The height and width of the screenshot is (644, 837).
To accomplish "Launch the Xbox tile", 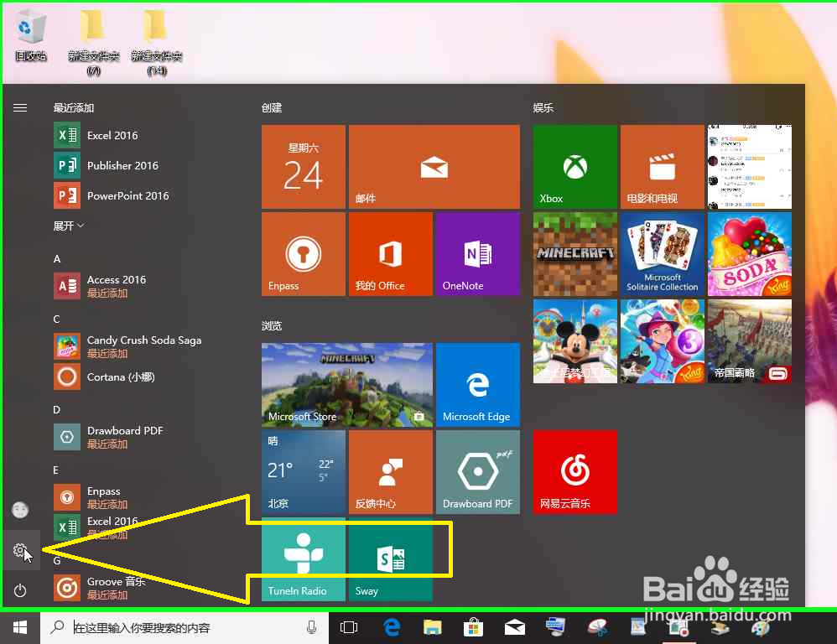I will [x=574, y=167].
